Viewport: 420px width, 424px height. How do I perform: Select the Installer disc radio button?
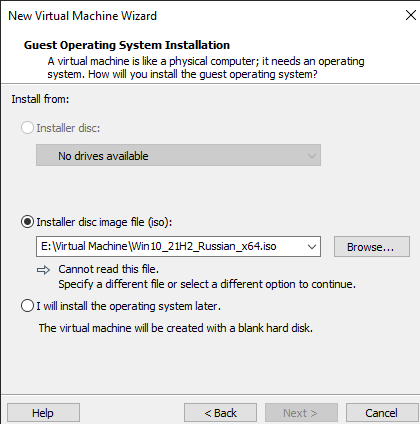point(27,128)
